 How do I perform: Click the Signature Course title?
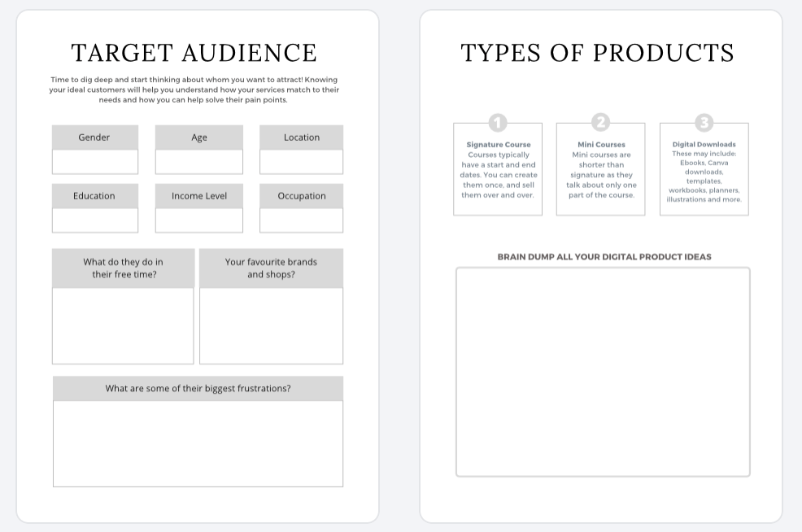[499, 144]
